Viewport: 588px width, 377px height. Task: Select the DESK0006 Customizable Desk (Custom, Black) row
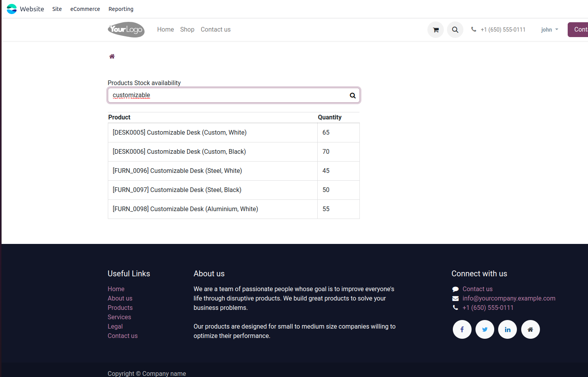click(x=234, y=152)
